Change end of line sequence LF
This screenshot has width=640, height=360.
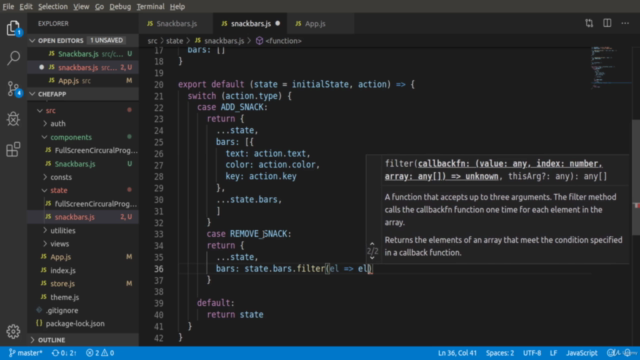(x=553, y=353)
